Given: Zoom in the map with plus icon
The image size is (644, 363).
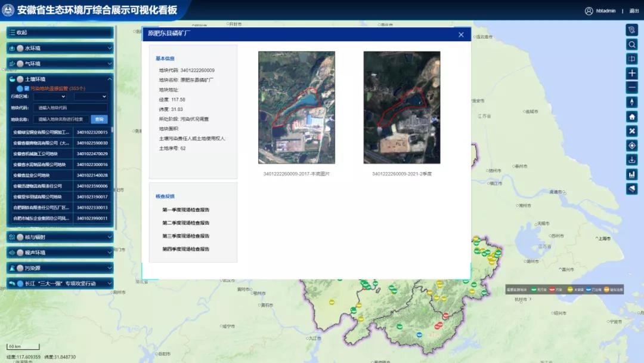Looking at the screenshot, I should 632,73.
